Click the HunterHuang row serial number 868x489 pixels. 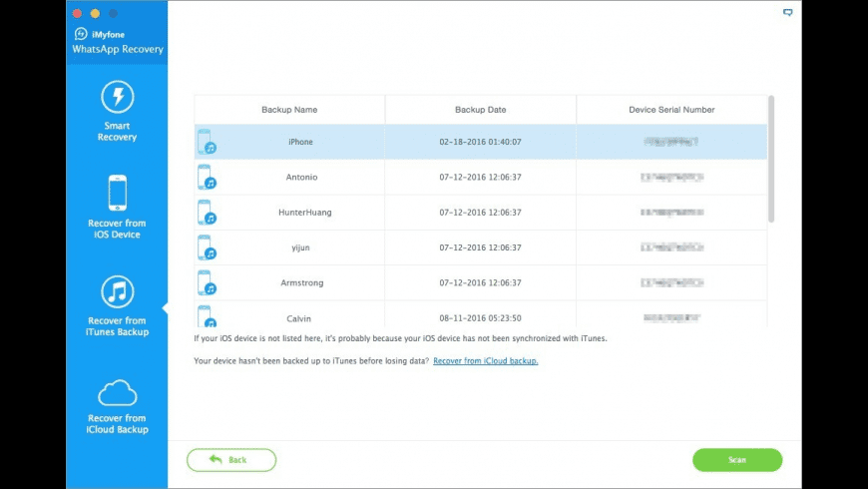tap(671, 213)
